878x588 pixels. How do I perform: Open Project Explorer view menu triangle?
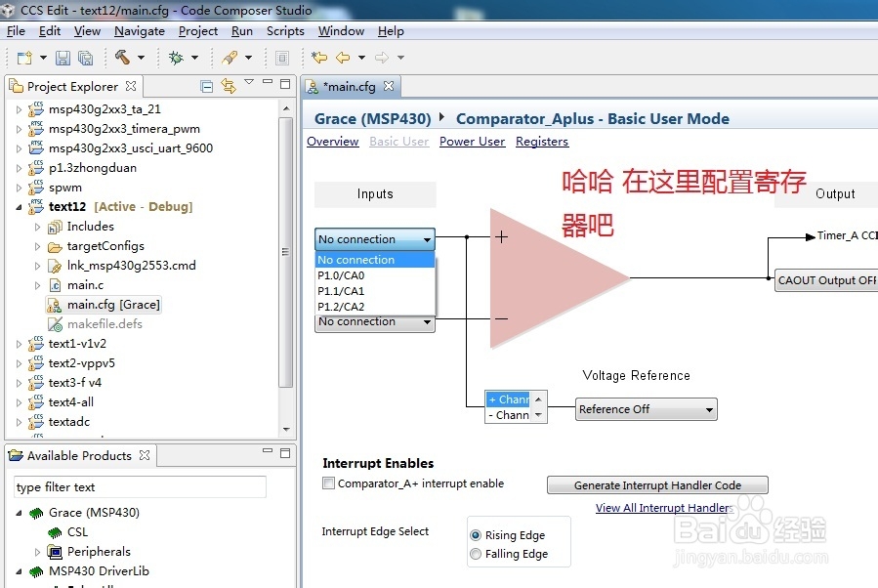pyautogui.click(x=249, y=82)
